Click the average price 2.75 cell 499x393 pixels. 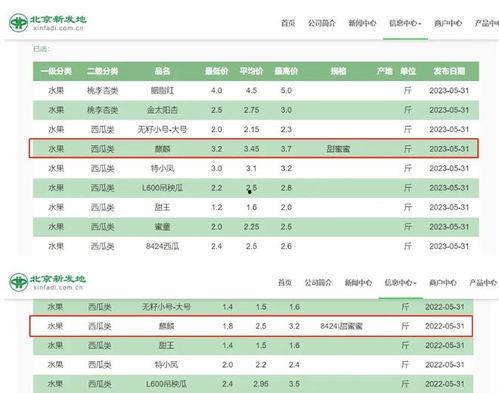251,110
